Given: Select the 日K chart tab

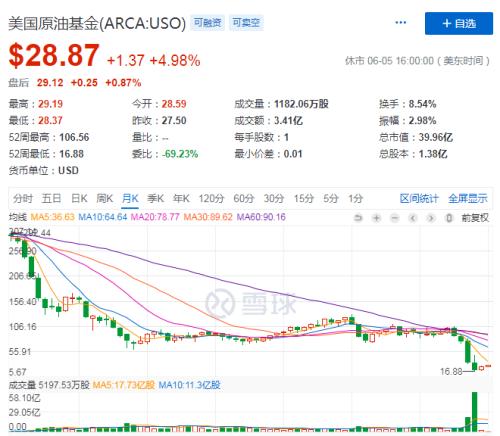Looking at the screenshot, I should [79, 199].
